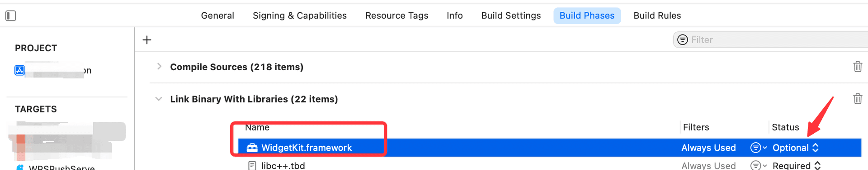
Task: Click the libc++.tbd file icon
Action: [252, 165]
